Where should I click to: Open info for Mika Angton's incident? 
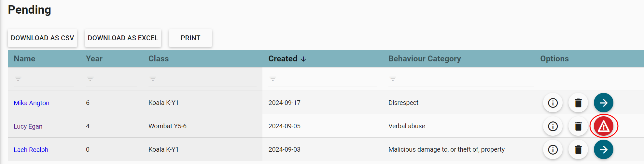(x=553, y=103)
